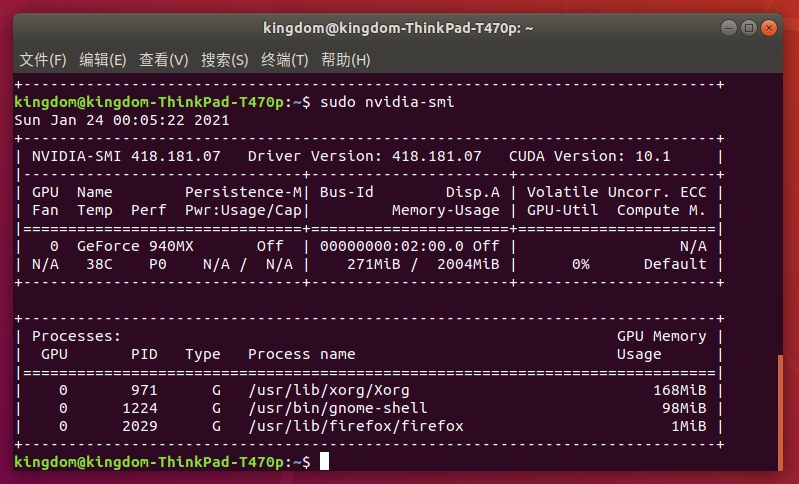The width and height of the screenshot is (799, 484).
Task: Click the Processes: label
Action: pos(76,336)
